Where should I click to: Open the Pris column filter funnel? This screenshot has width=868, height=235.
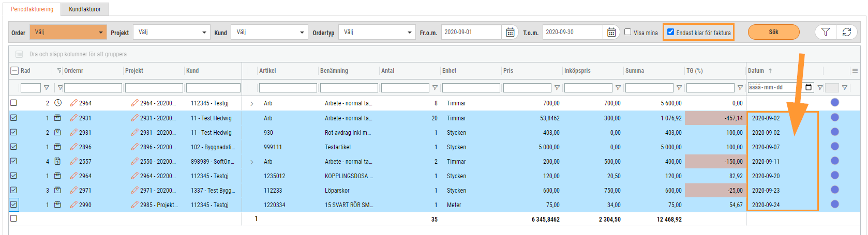click(557, 88)
